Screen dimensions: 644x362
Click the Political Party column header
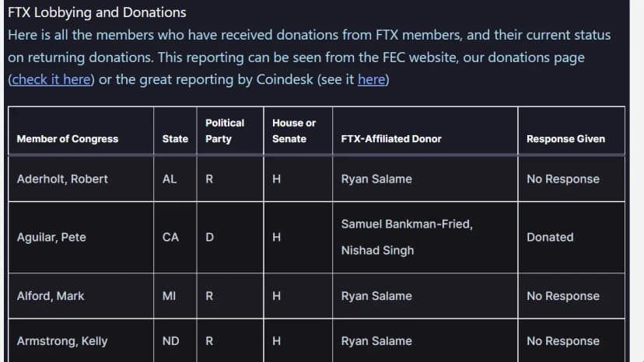coord(224,131)
